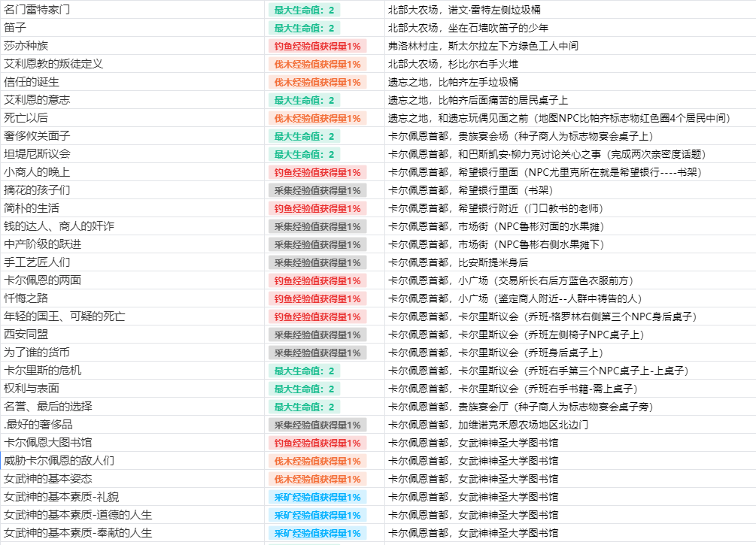Click the 简朴的生活 title cell
The height and width of the screenshot is (545, 756).
coord(132,208)
